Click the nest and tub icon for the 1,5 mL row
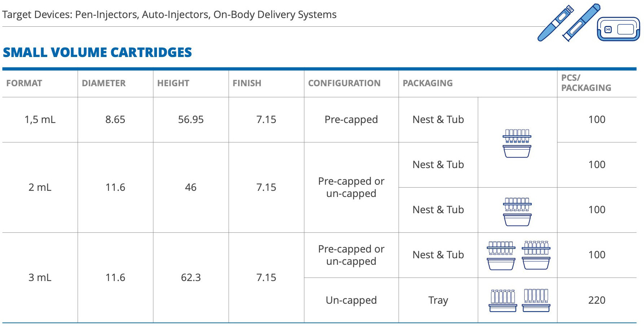Image resolution: width=644 pixels, height=329 pixels. (517, 143)
